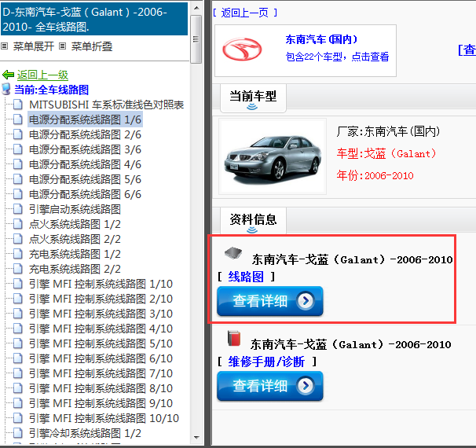The height and width of the screenshot is (448, 476).
Task: Open 引擎 MFI 控制系统线路图 9/10
Action: click(x=101, y=403)
